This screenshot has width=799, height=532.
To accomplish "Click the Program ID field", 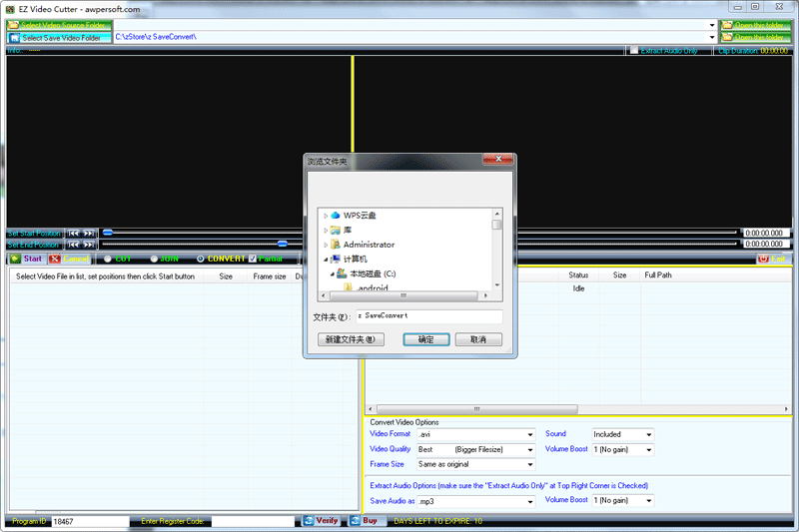I will coord(90,521).
